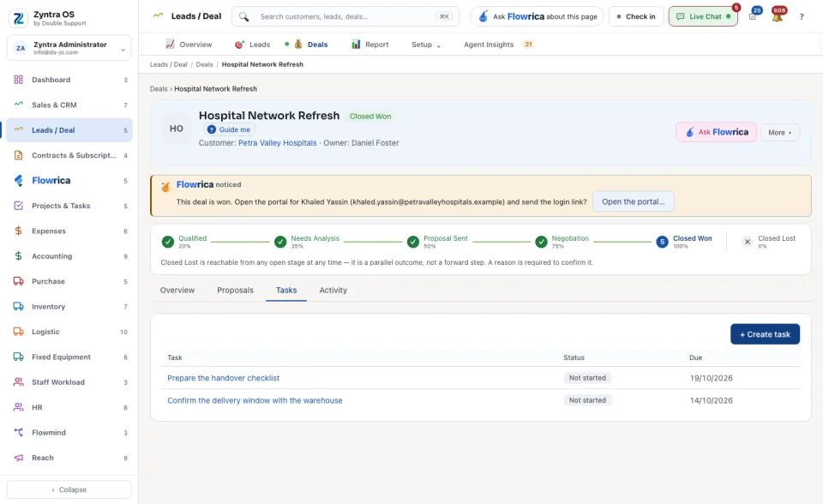The width and height of the screenshot is (823, 504).
Task: Open the Projects & Tasks icon
Action: pos(18,206)
